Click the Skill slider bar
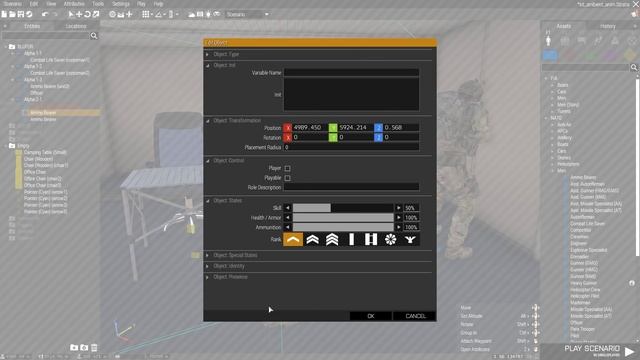This screenshot has width=640, height=360. 343,208
